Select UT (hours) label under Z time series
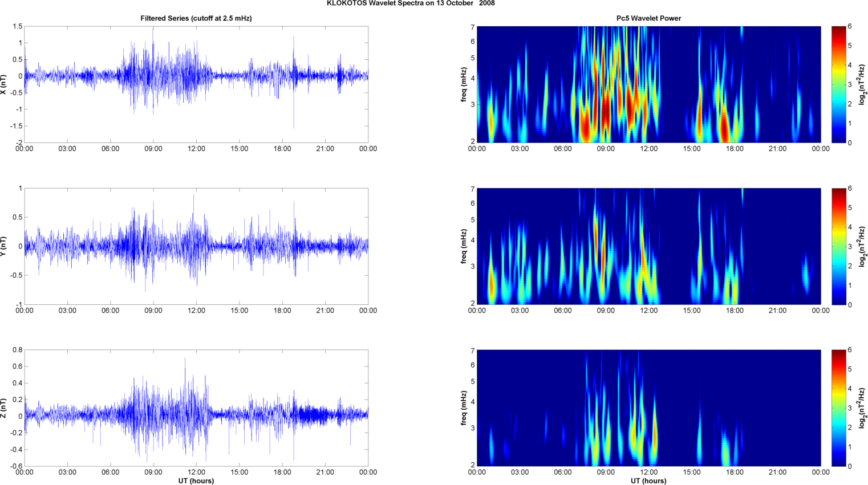The image size is (868, 485). point(196,480)
